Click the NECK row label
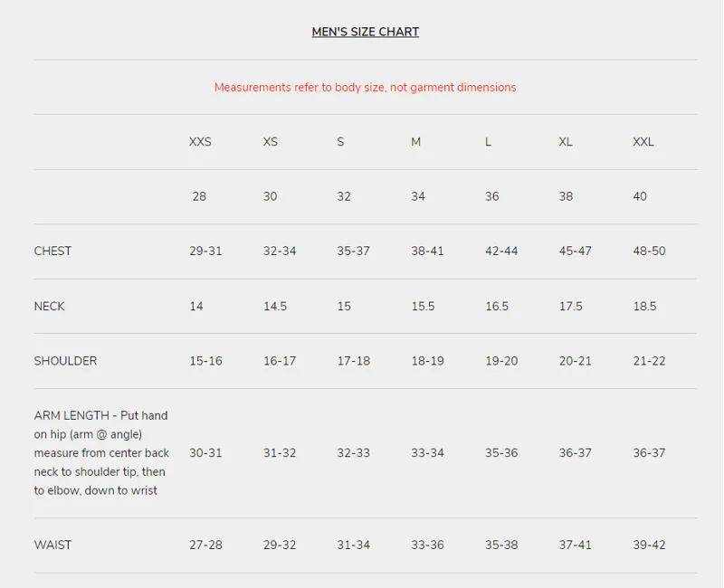 click(50, 306)
